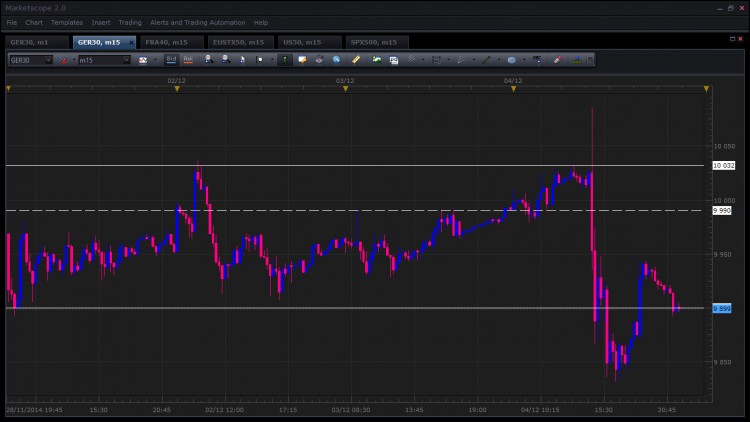This screenshot has width=750, height=422.
Task: Click the yellow label note icon
Action: tap(302, 60)
